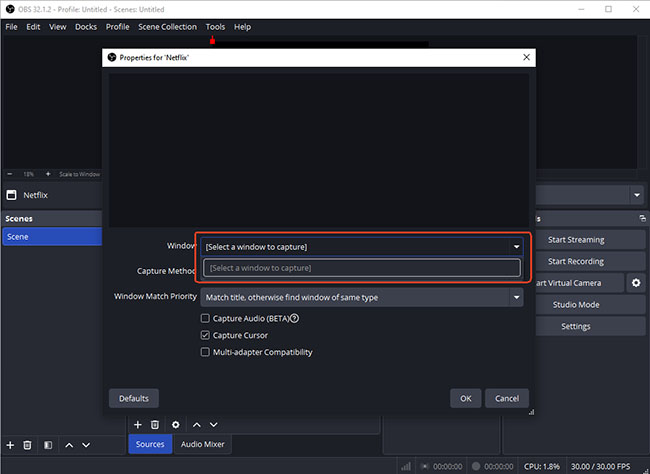
Task: Select 'Scene' in the Scenes list
Action: (x=52, y=236)
